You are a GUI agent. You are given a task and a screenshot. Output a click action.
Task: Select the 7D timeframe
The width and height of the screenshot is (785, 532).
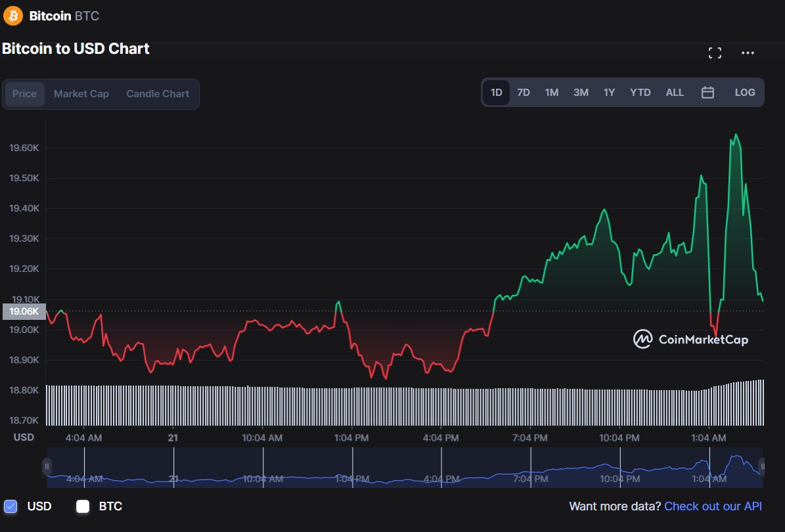(x=524, y=92)
